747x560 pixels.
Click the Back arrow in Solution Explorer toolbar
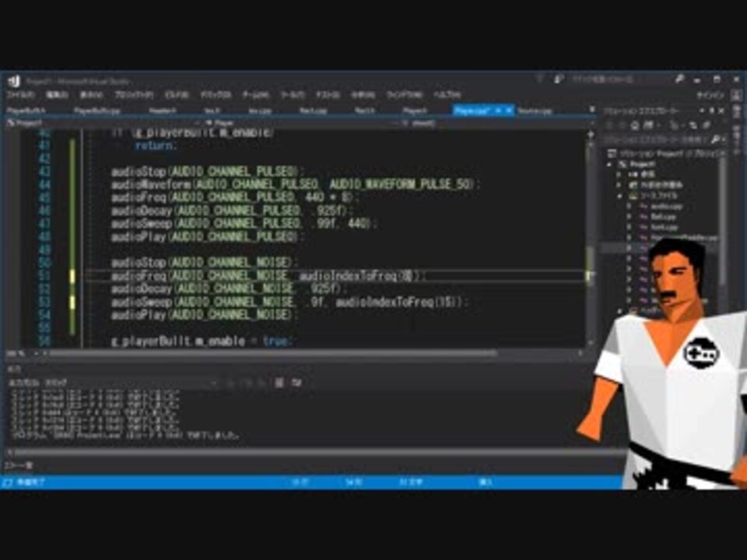coord(609,125)
